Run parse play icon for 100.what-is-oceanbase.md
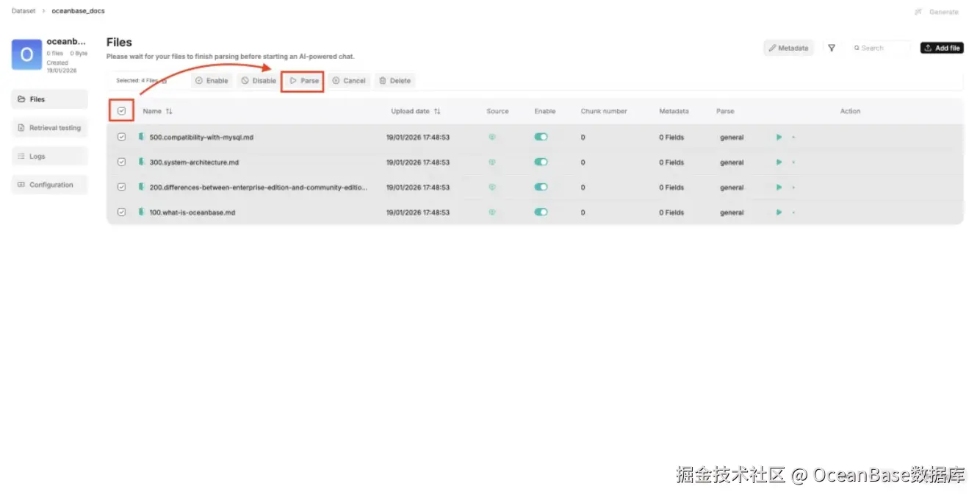Image resolution: width=980 pixels, height=500 pixels. pyautogui.click(x=779, y=212)
